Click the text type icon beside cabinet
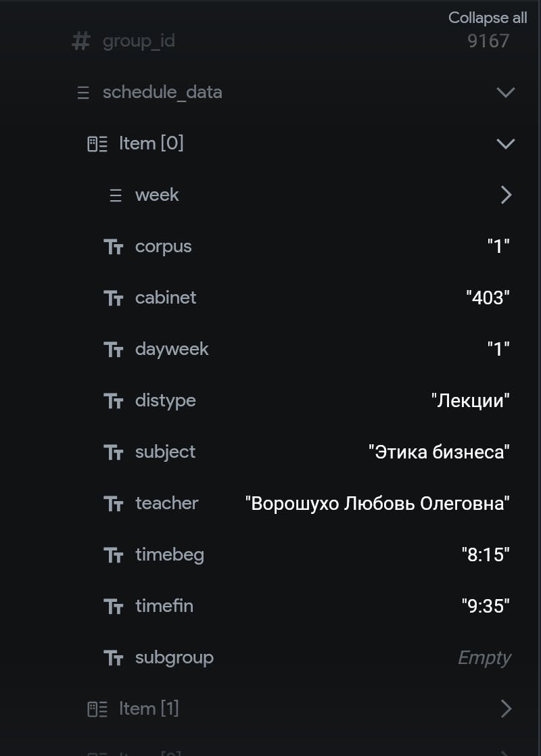The width and height of the screenshot is (541, 756). (114, 298)
